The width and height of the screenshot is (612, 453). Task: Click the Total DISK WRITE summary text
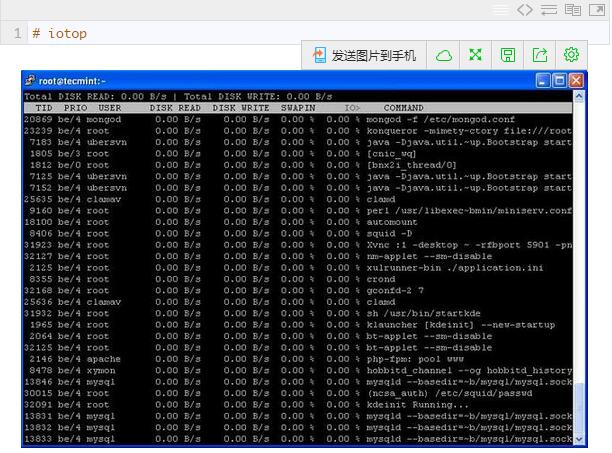tap(258, 96)
